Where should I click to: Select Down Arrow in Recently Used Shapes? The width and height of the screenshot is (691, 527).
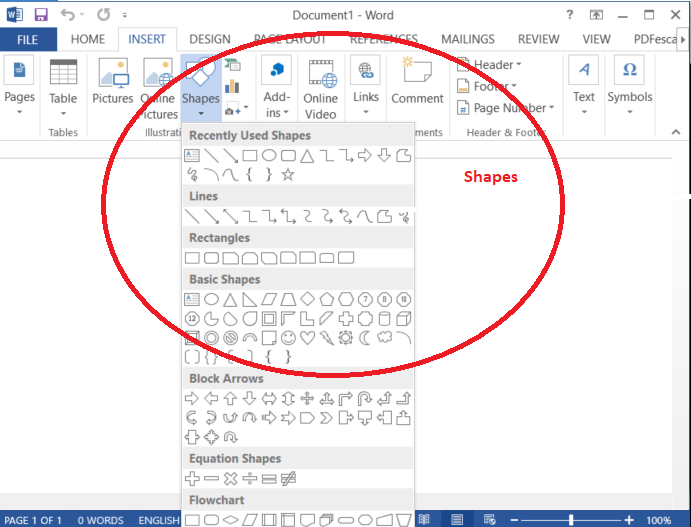point(384,156)
